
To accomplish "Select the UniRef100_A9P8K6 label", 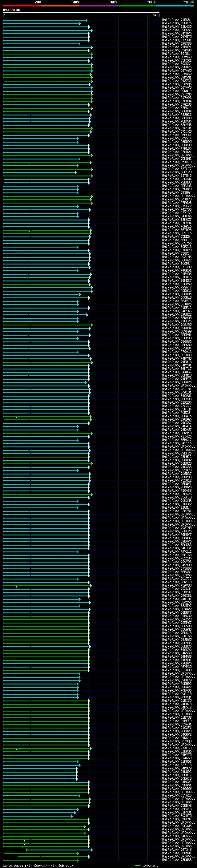I will click(x=177, y=67).
